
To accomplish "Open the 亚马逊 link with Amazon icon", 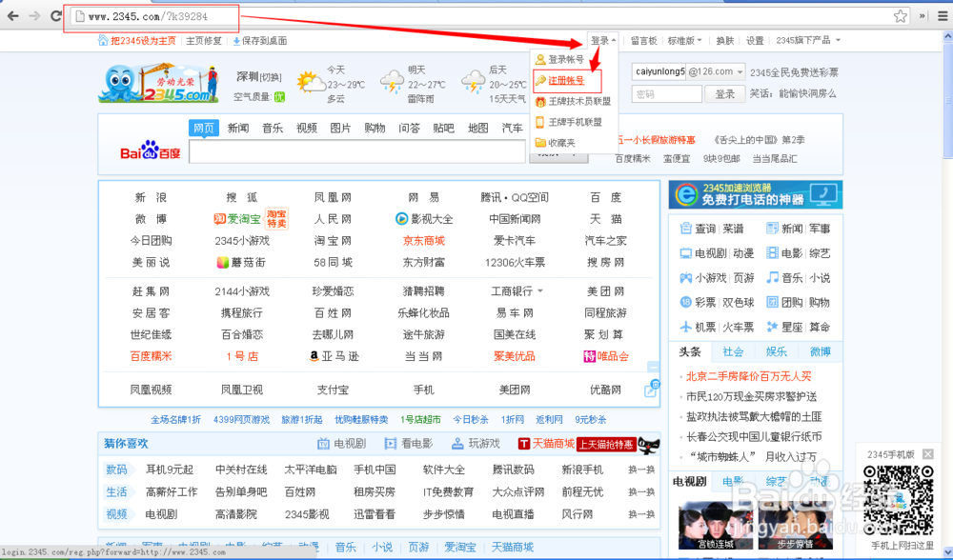I will coord(335,356).
